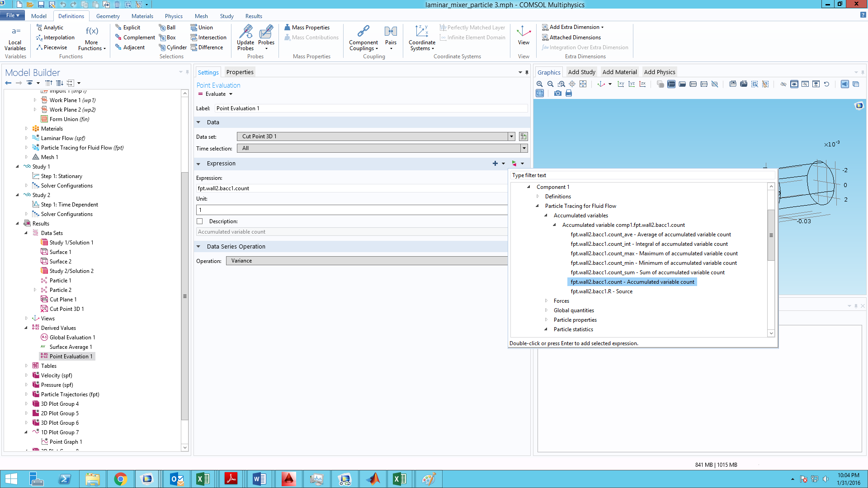
Task: Open Local Variables from the ribbon
Action: [15, 38]
